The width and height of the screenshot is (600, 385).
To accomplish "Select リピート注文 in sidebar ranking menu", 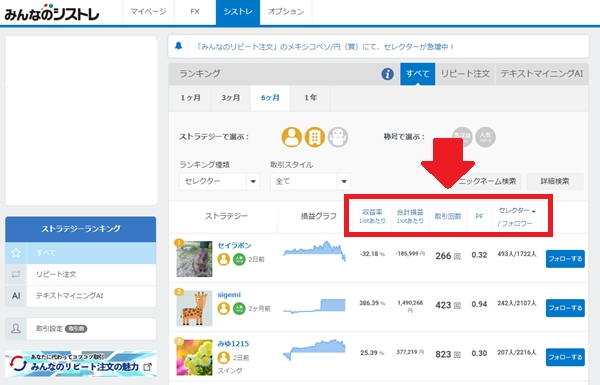I will click(81, 274).
